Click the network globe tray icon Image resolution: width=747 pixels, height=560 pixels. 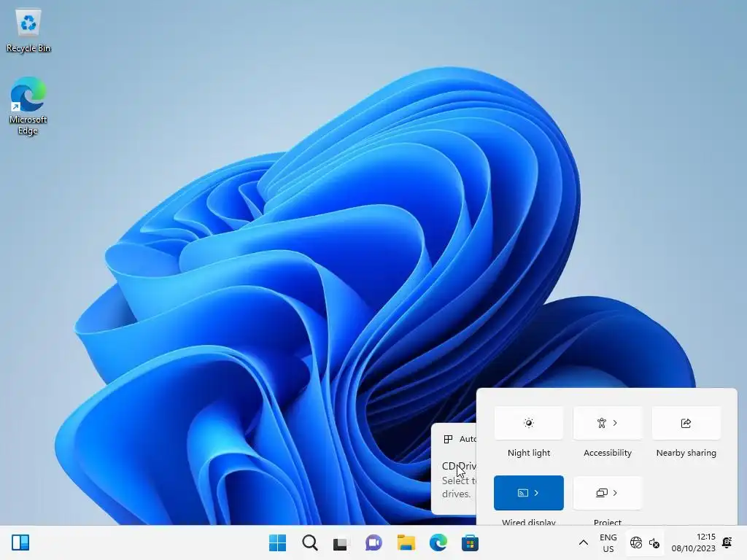pos(635,542)
